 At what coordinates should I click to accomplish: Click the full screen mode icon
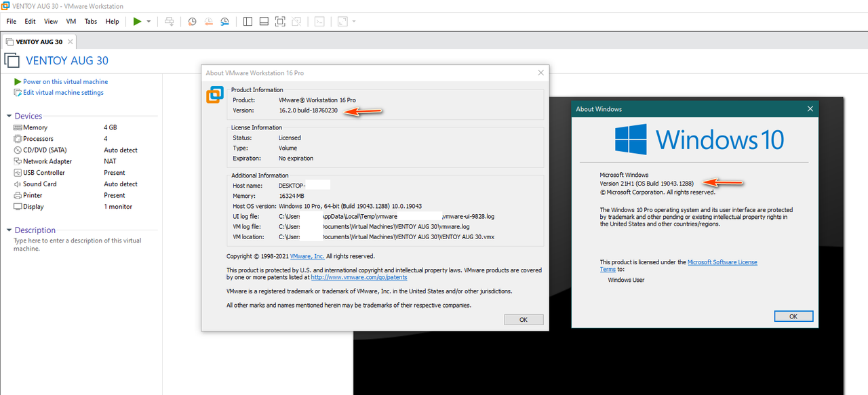click(280, 22)
